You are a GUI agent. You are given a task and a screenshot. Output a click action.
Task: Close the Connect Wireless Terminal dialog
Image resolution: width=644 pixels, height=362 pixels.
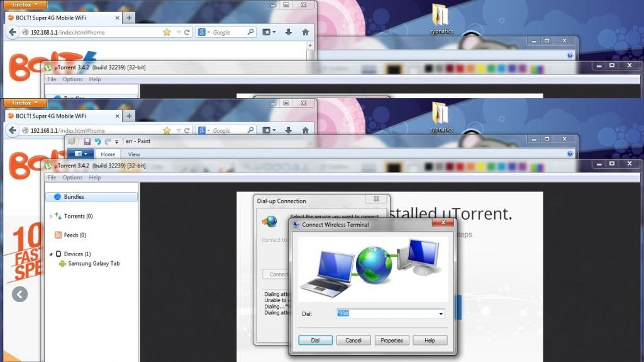(443, 222)
